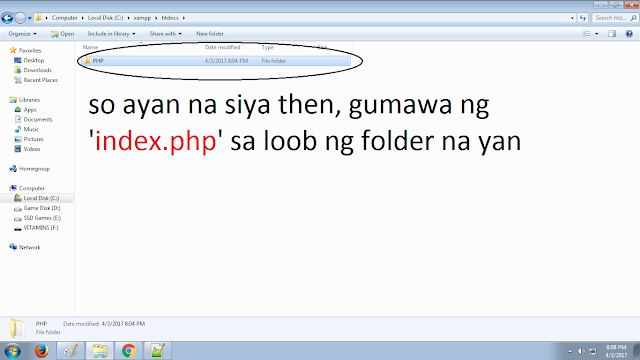The width and height of the screenshot is (640, 360).
Task: Change your view icon button
Action: 587,34
